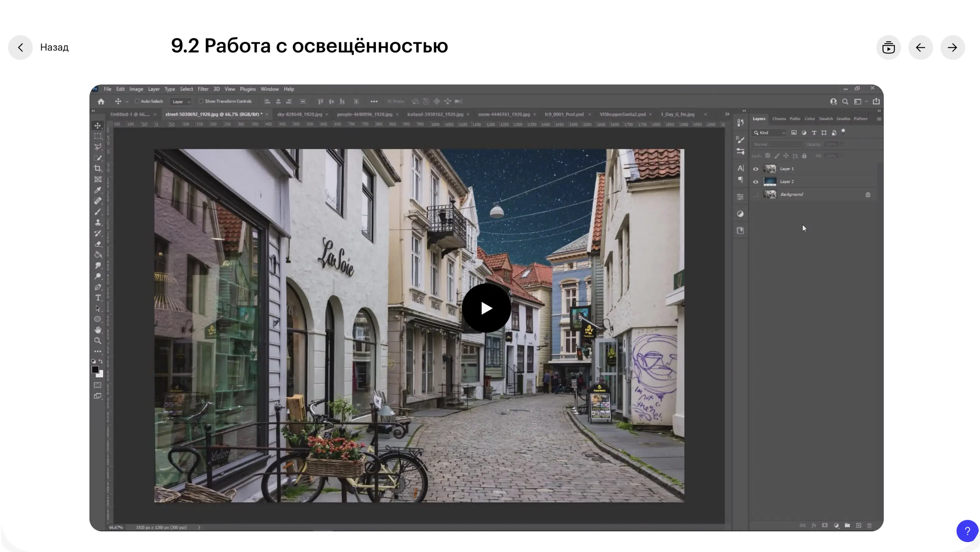Switch to the sky-828648_1920.jpg document tab

tap(300, 114)
